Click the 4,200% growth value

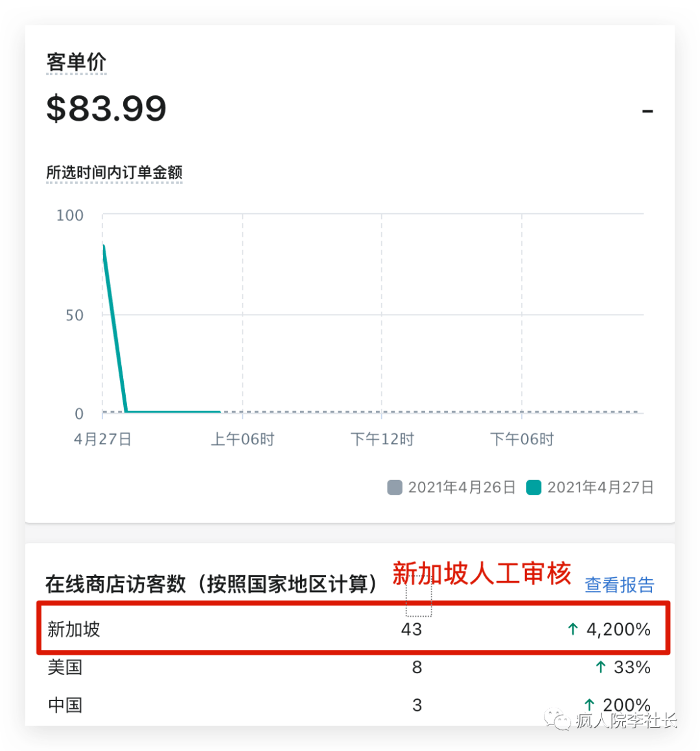click(618, 629)
